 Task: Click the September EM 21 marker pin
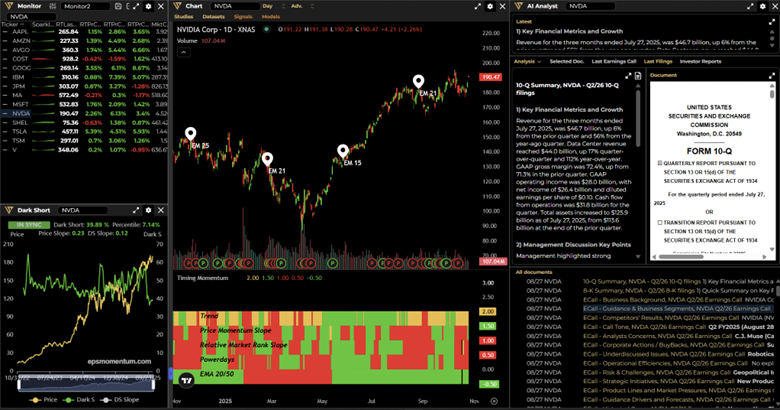coord(419,82)
